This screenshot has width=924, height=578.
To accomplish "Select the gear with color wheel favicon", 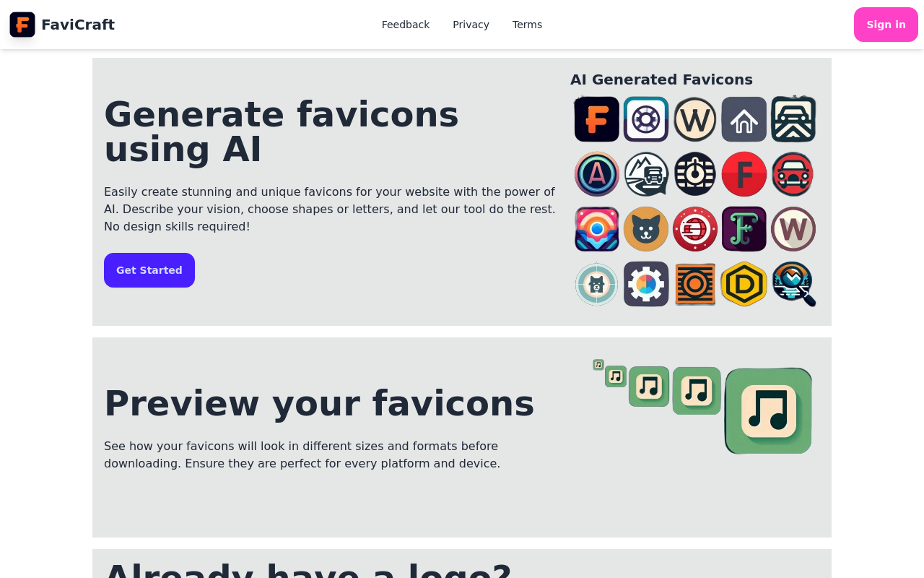I will point(646,284).
